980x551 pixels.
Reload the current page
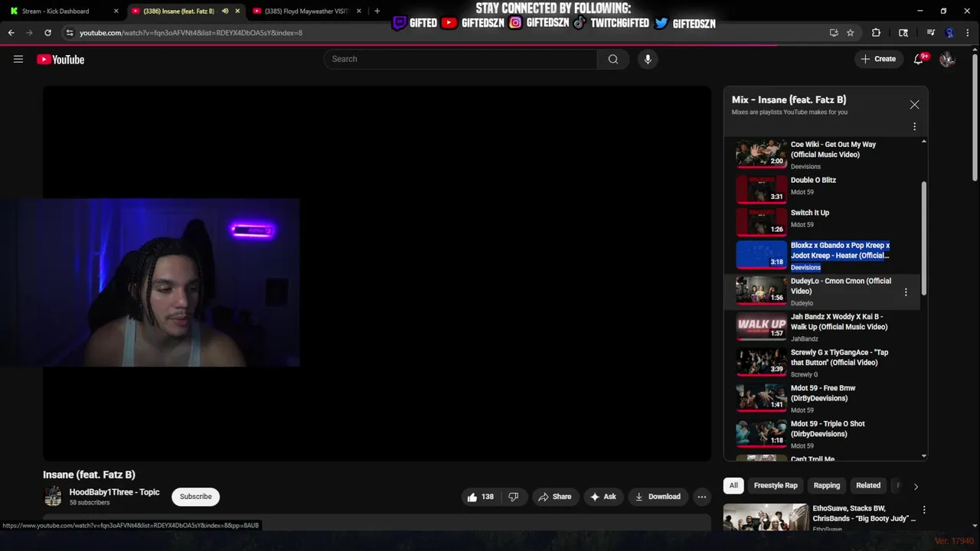(x=47, y=33)
